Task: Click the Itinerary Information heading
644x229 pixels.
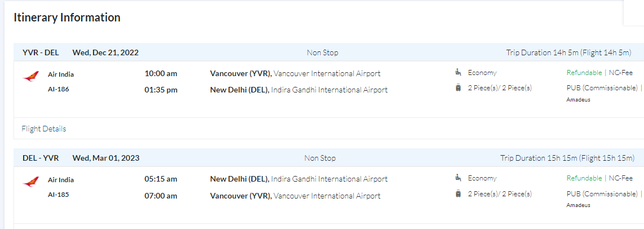Action: click(x=67, y=17)
